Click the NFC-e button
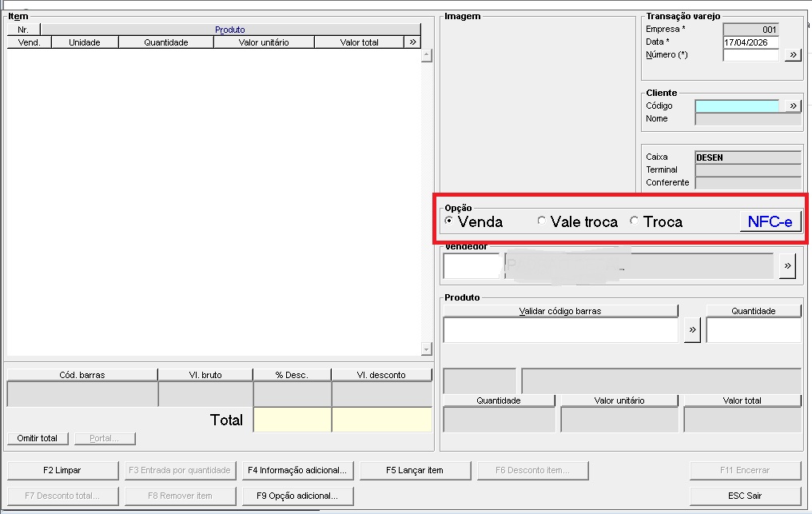The height and width of the screenshot is (514, 812). tap(770, 221)
